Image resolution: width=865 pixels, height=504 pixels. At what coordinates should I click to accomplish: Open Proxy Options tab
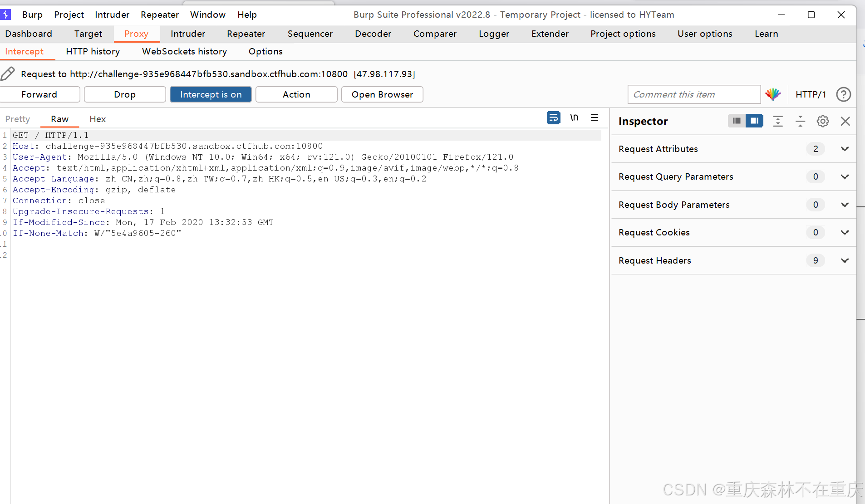coord(265,51)
